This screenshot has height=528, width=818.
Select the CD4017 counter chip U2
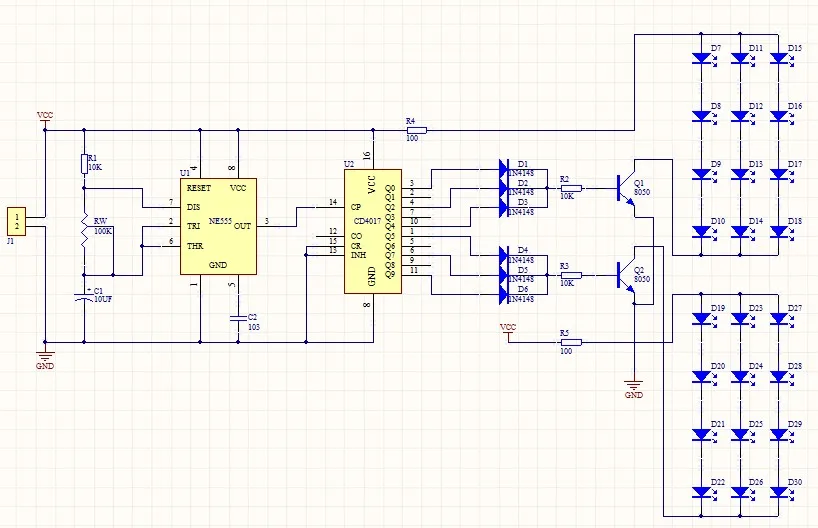[x=372, y=231]
